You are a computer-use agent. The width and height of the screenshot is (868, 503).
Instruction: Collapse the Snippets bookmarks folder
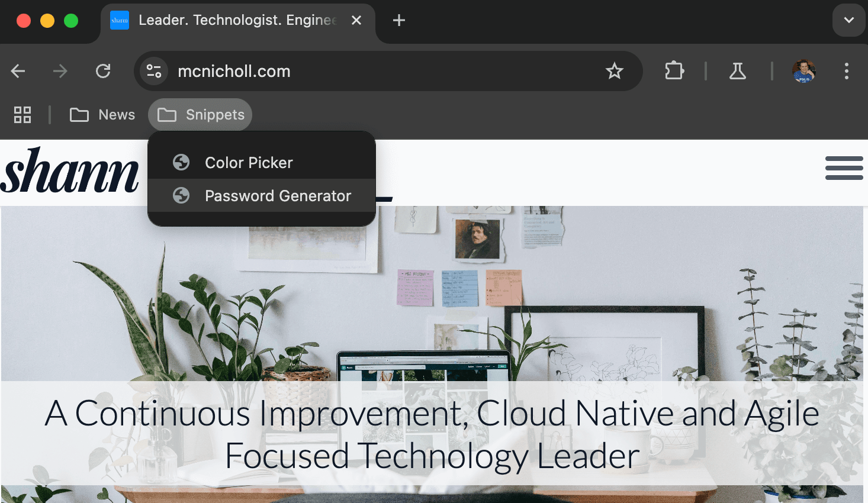tap(200, 115)
